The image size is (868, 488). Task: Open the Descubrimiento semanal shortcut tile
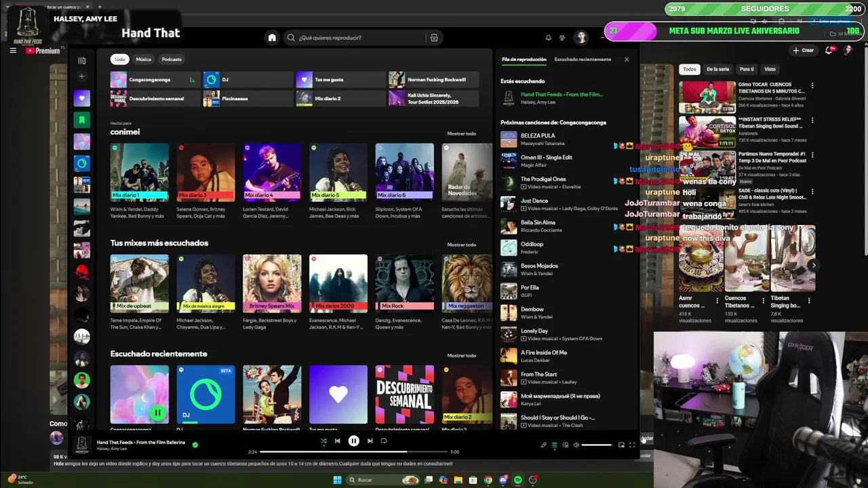point(155,99)
